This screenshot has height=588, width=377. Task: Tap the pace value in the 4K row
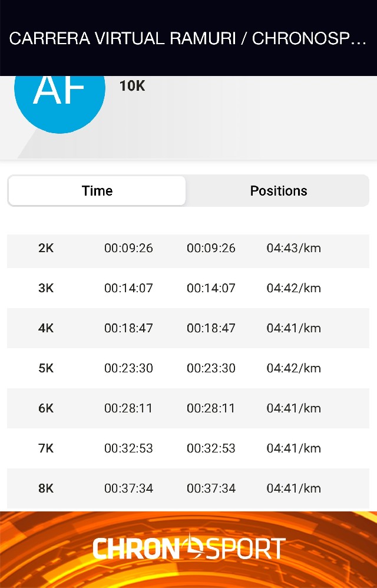point(293,328)
